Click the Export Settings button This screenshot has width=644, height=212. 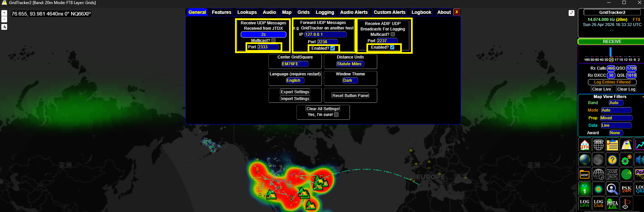(x=295, y=92)
